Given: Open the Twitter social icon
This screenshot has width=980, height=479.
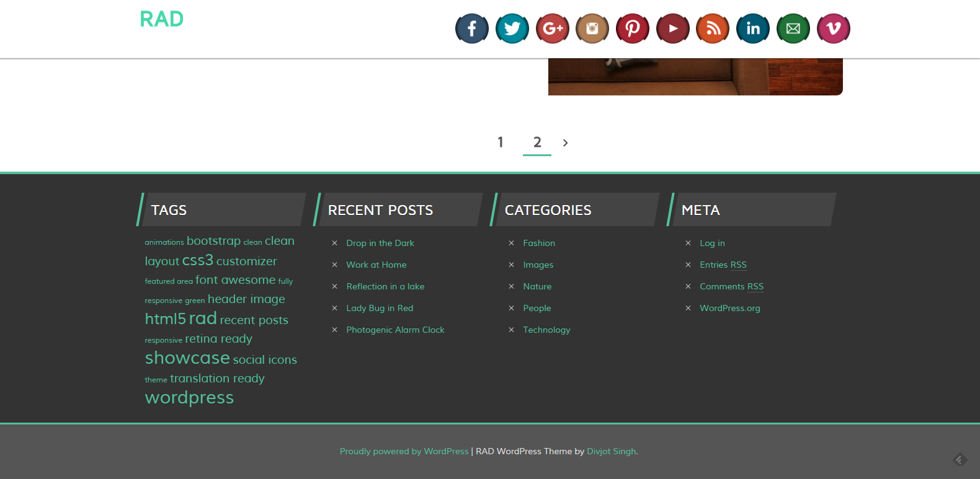Looking at the screenshot, I should [512, 29].
